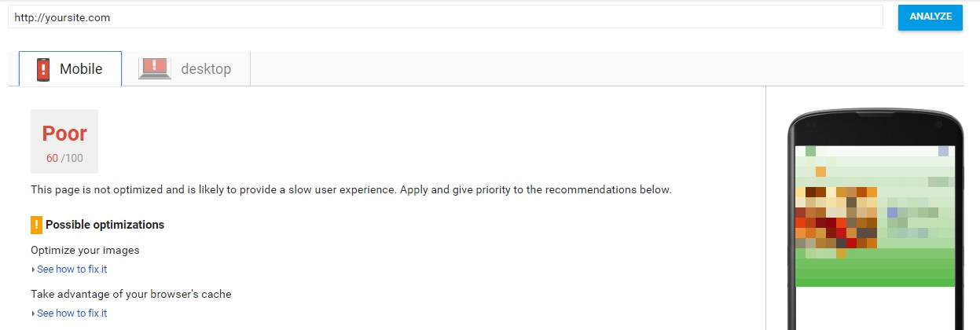
Task: Focus the URL field containing http://yoursite.com
Action: click(x=446, y=17)
